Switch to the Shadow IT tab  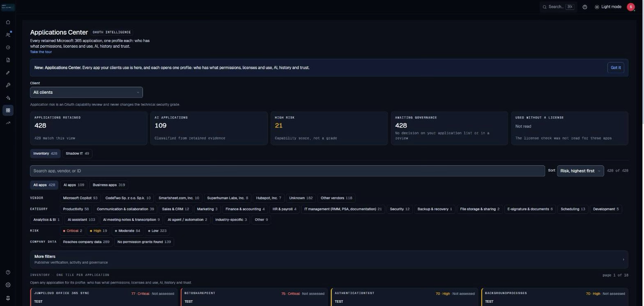coord(77,153)
